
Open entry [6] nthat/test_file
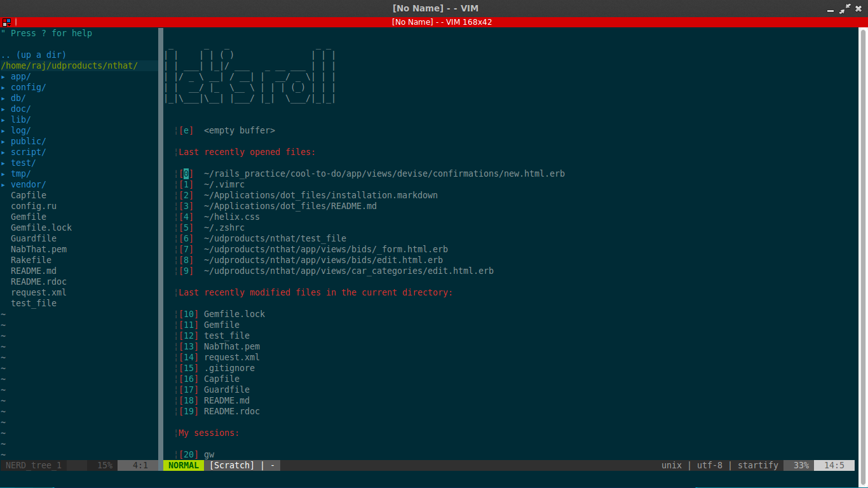tap(262, 239)
